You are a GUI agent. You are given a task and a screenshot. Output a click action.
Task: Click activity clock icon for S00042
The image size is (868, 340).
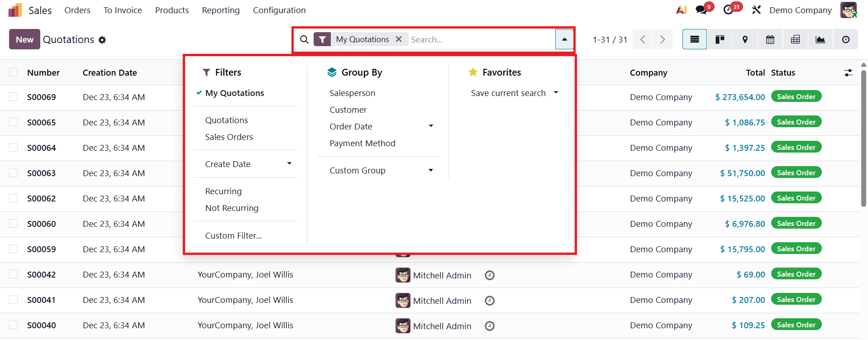click(x=490, y=275)
